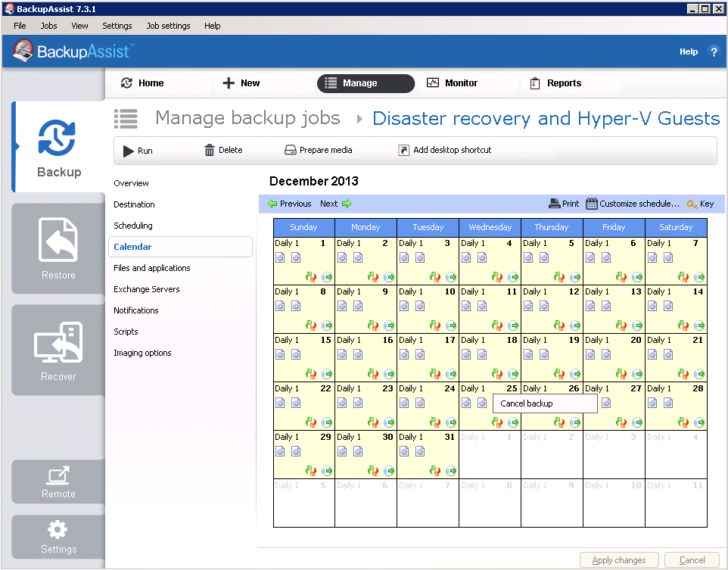Go to the Next month

(x=336, y=204)
